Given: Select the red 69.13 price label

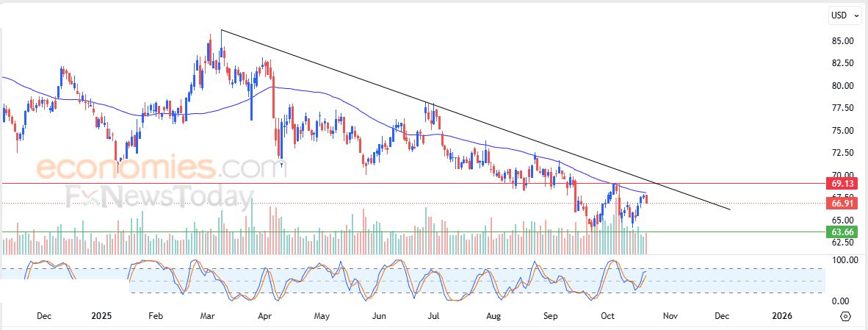Looking at the screenshot, I should 842,183.
